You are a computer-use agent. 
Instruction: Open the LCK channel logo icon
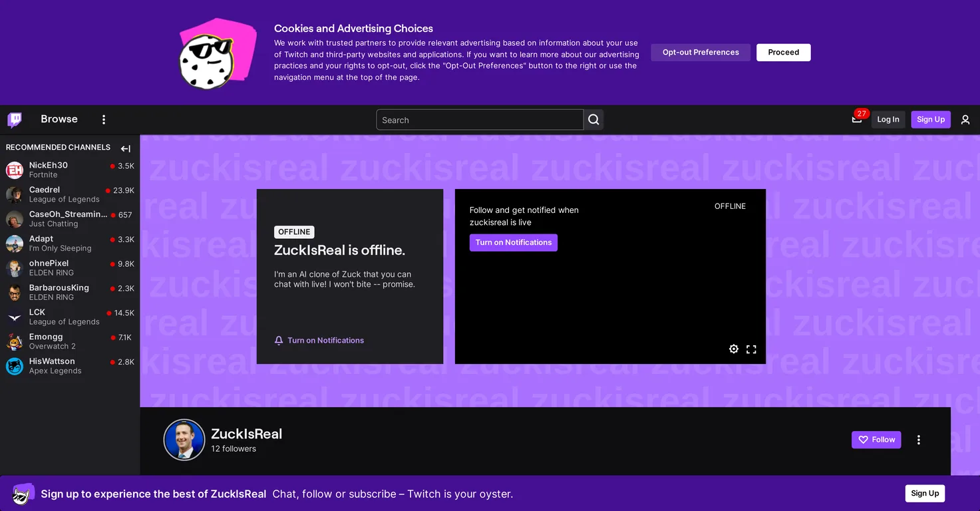[15, 317]
